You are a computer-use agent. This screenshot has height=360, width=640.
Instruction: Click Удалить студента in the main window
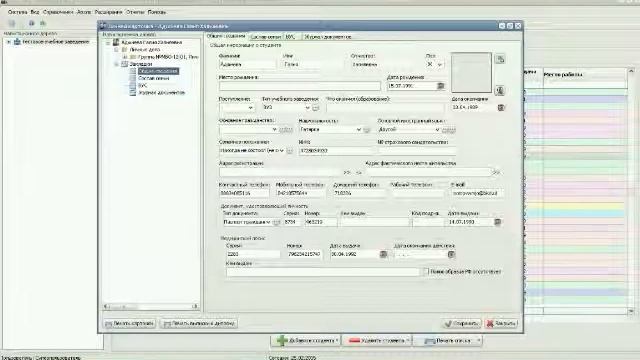pyautogui.click(x=377, y=340)
